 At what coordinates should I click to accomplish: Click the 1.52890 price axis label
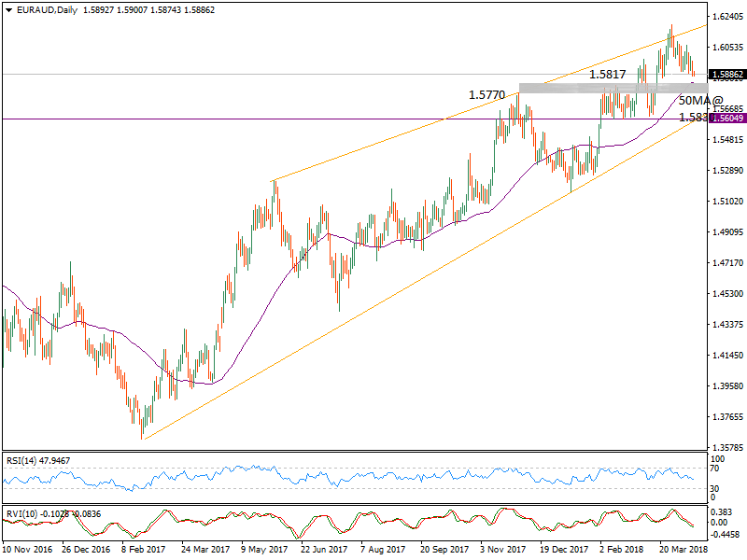pyautogui.click(x=727, y=171)
